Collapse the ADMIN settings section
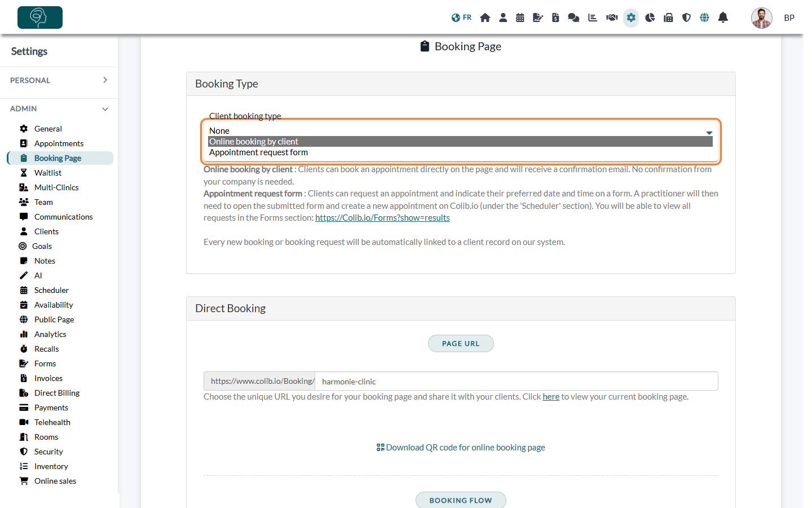812x508 pixels. tap(59, 108)
